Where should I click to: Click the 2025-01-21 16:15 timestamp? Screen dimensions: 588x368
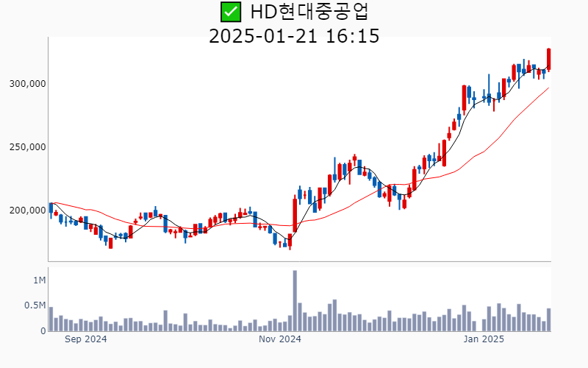pyautogui.click(x=294, y=36)
